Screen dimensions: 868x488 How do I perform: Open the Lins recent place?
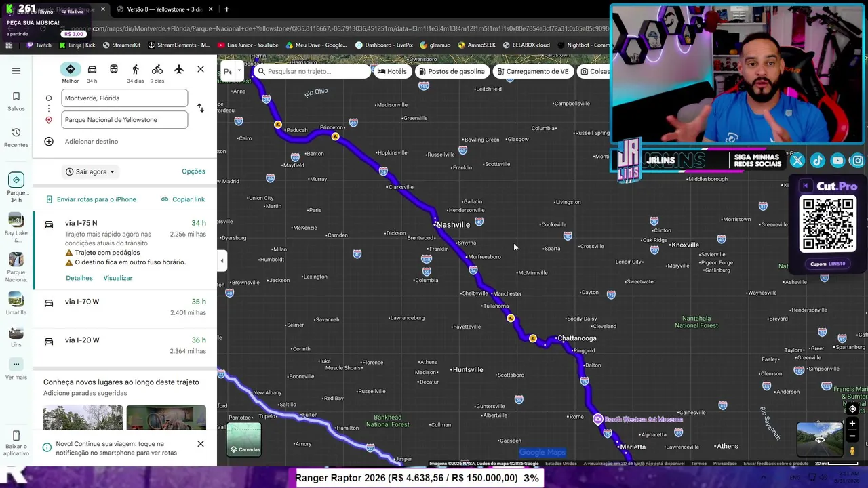pos(16,337)
